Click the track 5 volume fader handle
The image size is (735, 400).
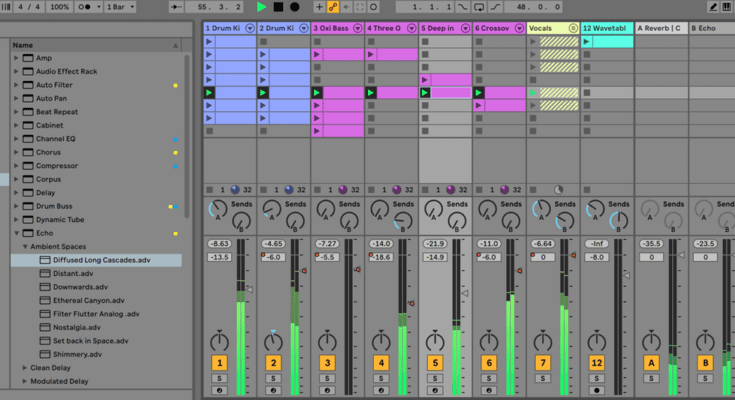point(463,293)
